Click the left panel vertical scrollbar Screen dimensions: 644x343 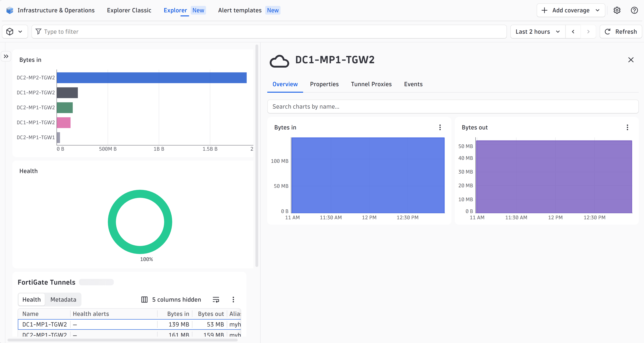(x=257, y=156)
